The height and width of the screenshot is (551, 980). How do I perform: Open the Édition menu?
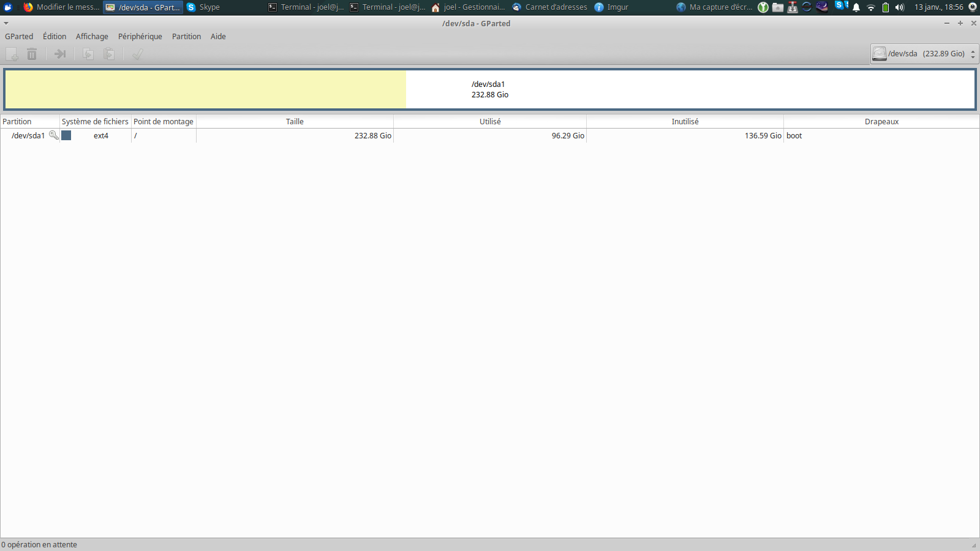tap(55, 37)
